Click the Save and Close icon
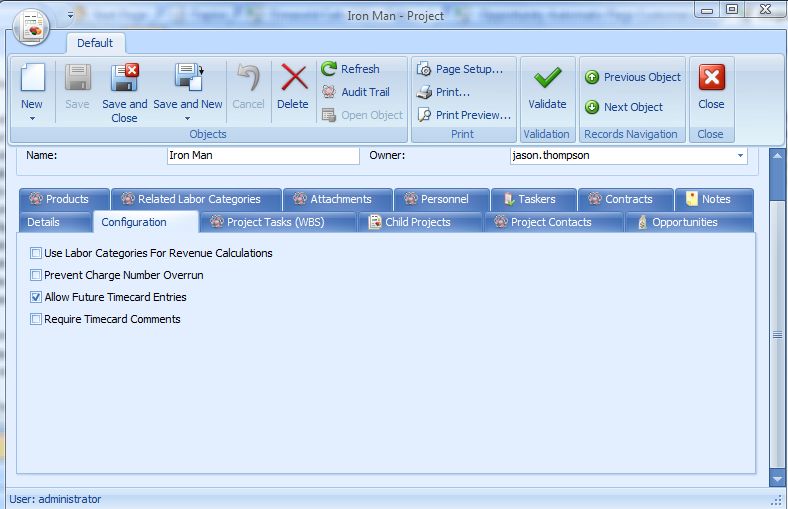 125,77
